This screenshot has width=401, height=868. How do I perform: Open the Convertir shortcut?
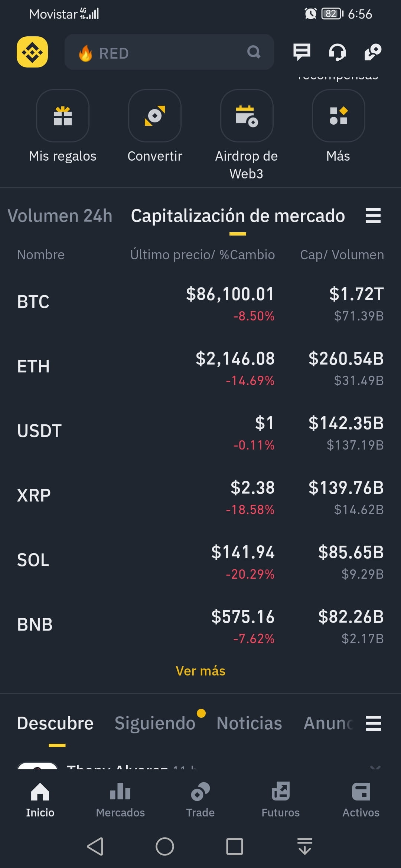click(x=155, y=116)
